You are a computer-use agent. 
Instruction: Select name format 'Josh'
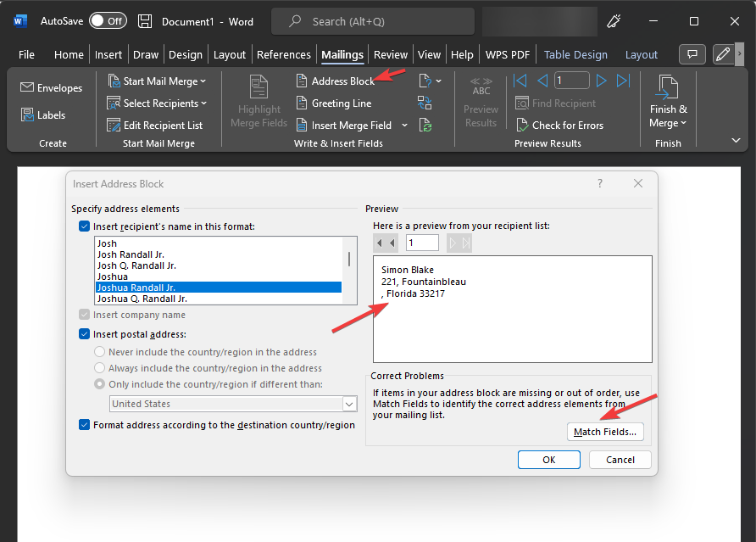(219, 243)
